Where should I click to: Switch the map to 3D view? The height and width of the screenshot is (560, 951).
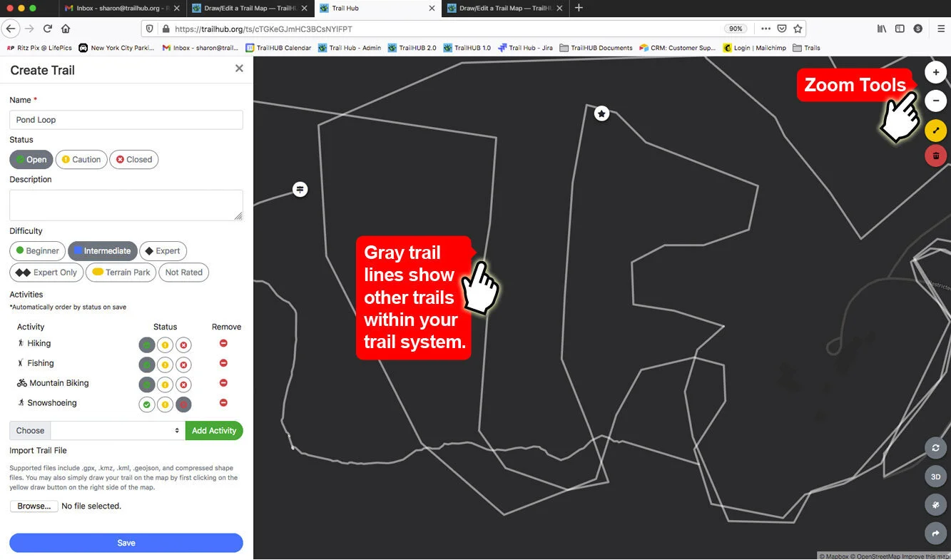(x=935, y=477)
